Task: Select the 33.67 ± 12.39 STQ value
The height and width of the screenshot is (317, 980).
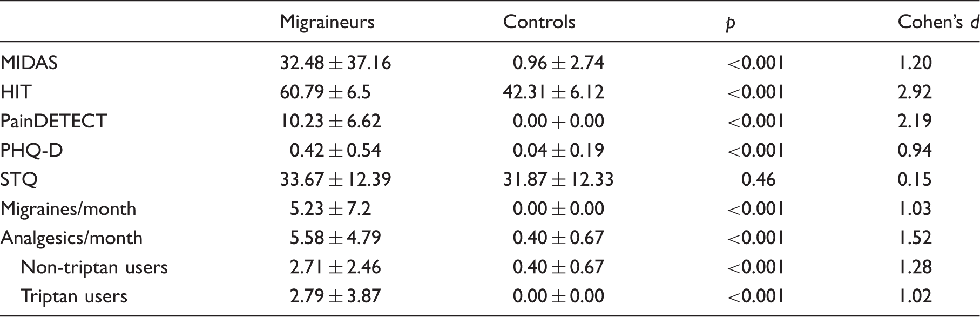Action: point(335,180)
